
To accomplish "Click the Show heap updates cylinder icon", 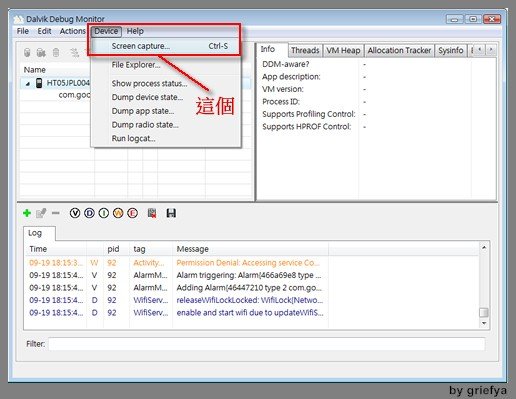I will pos(27,52).
